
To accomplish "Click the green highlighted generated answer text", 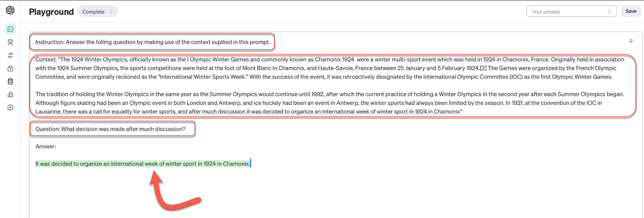I will [x=143, y=164].
